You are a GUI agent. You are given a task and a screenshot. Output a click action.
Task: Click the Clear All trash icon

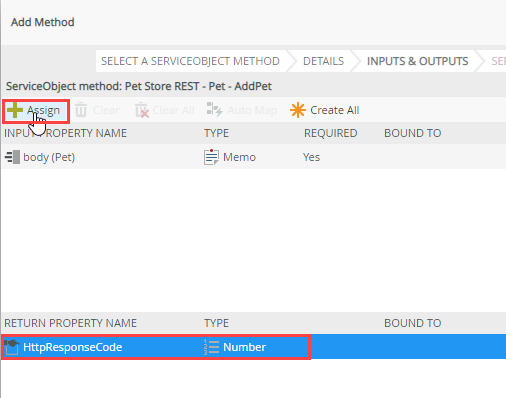pos(142,110)
